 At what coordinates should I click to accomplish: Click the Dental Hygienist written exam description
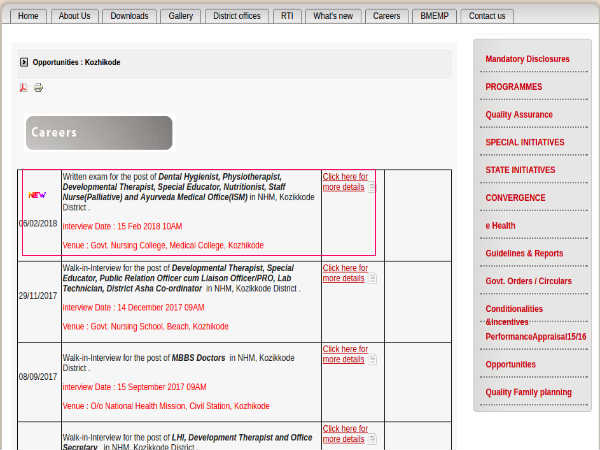coord(188,192)
